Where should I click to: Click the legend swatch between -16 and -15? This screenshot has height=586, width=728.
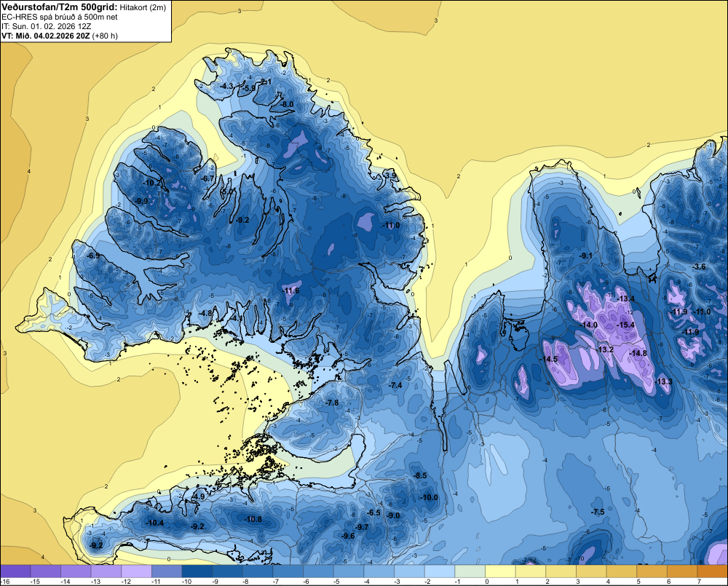pyautogui.click(x=15, y=571)
